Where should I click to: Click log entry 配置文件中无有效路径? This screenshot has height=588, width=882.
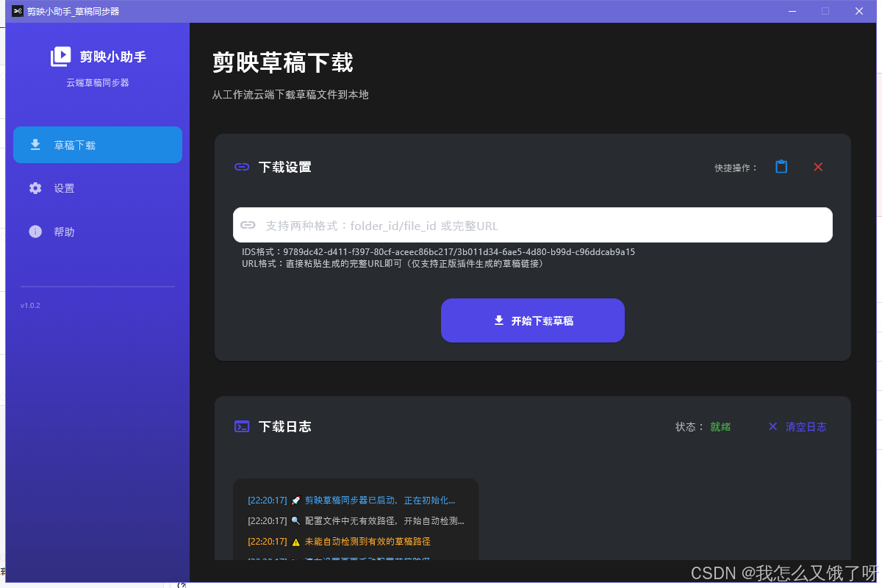pos(356,520)
